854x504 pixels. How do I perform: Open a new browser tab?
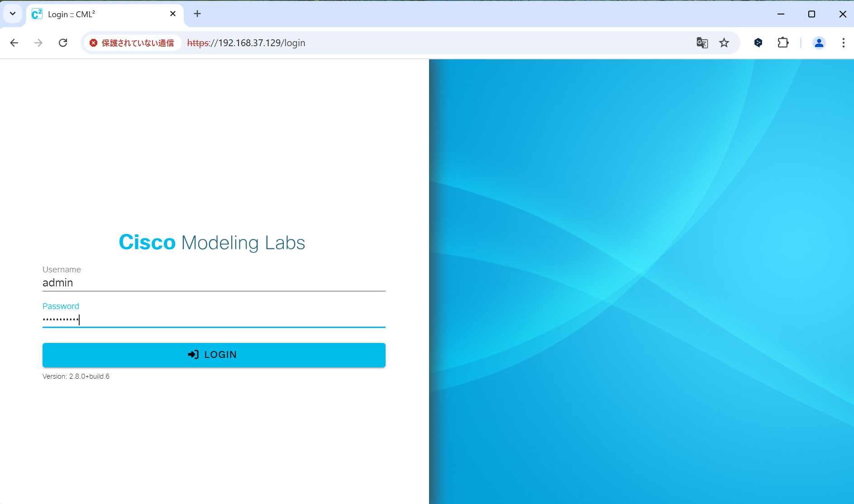tap(197, 14)
